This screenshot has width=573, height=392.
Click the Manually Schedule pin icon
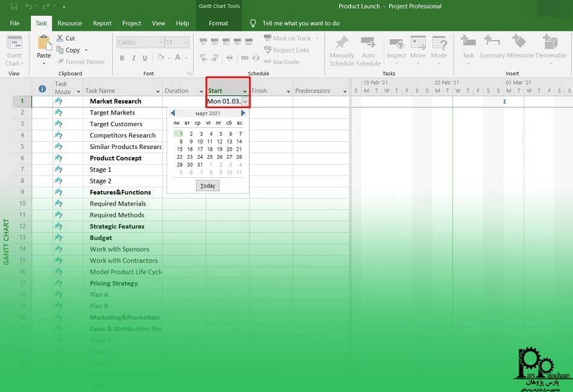coord(342,43)
